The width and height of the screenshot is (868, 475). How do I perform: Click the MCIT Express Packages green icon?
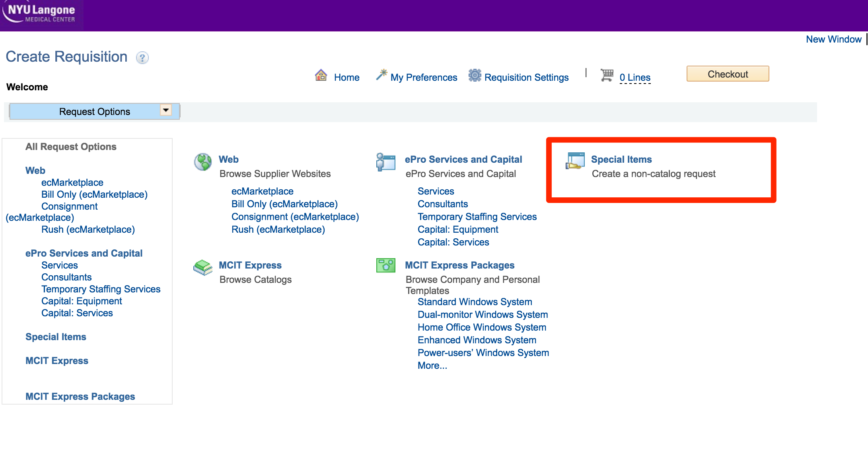point(386,265)
